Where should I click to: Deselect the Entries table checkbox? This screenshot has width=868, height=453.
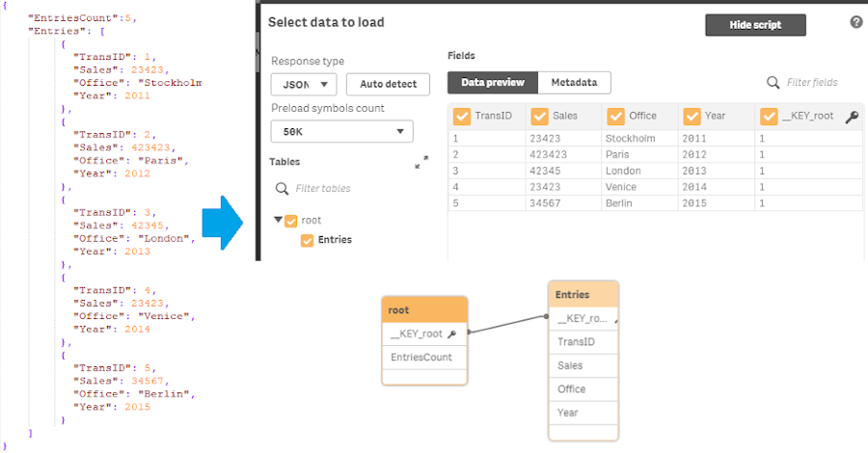[307, 240]
